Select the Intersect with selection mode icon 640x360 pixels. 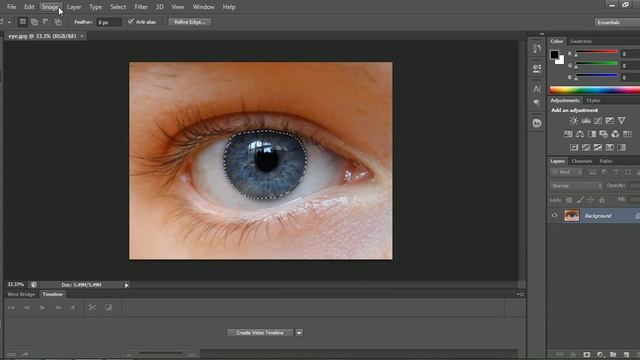click(x=58, y=22)
